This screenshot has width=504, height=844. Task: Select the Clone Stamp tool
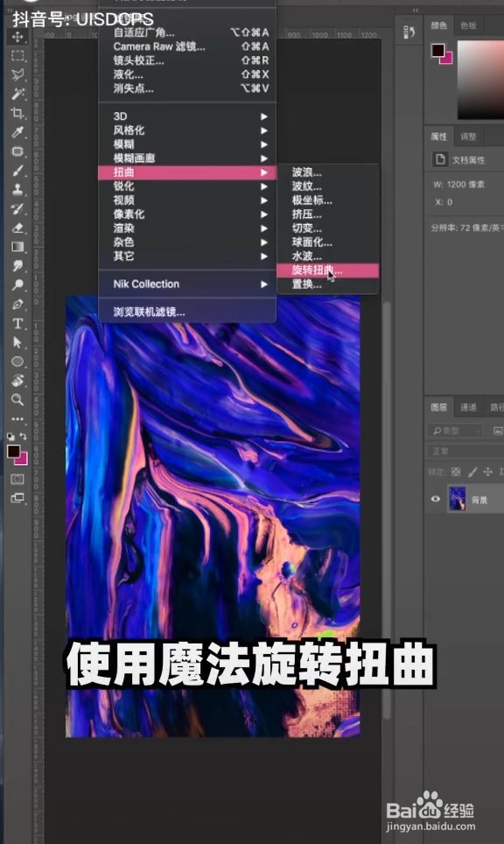pyautogui.click(x=17, y=189)
